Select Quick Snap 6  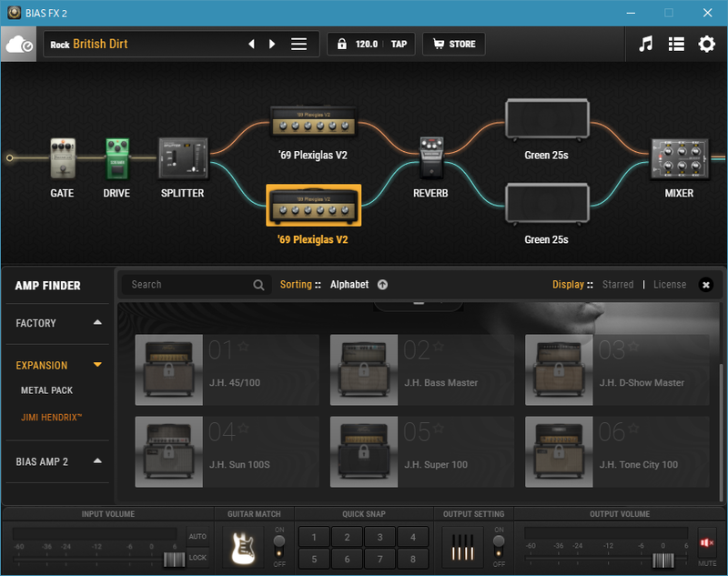[347, 559]
